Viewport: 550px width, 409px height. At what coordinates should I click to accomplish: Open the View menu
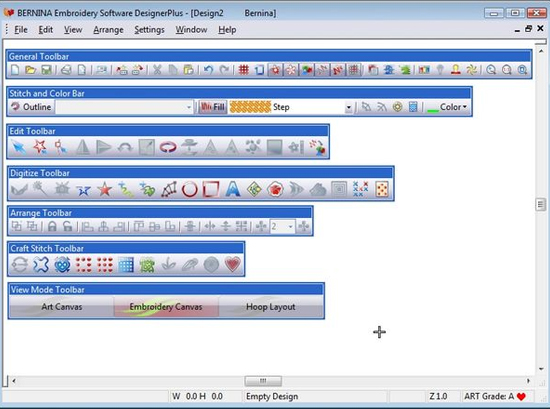click(73, 30)
